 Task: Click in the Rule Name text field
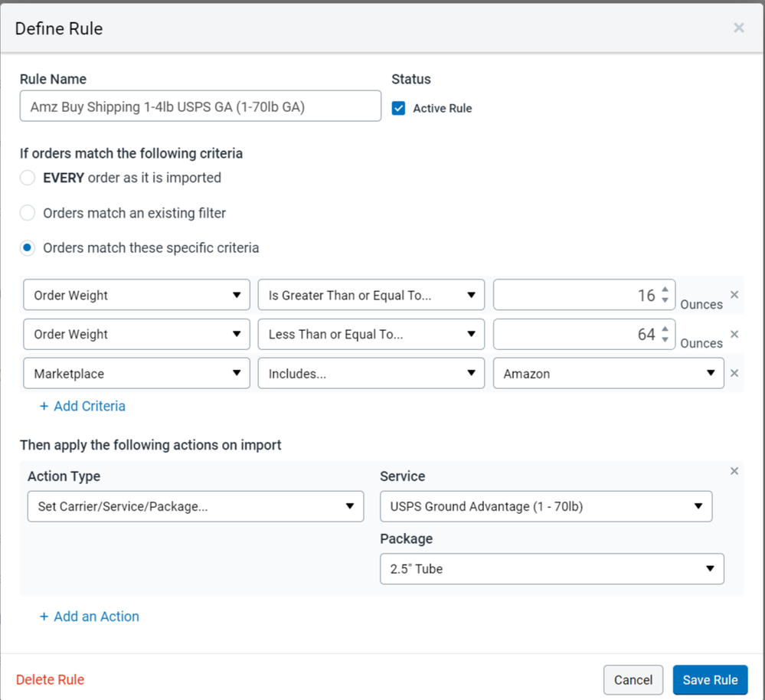200,106
